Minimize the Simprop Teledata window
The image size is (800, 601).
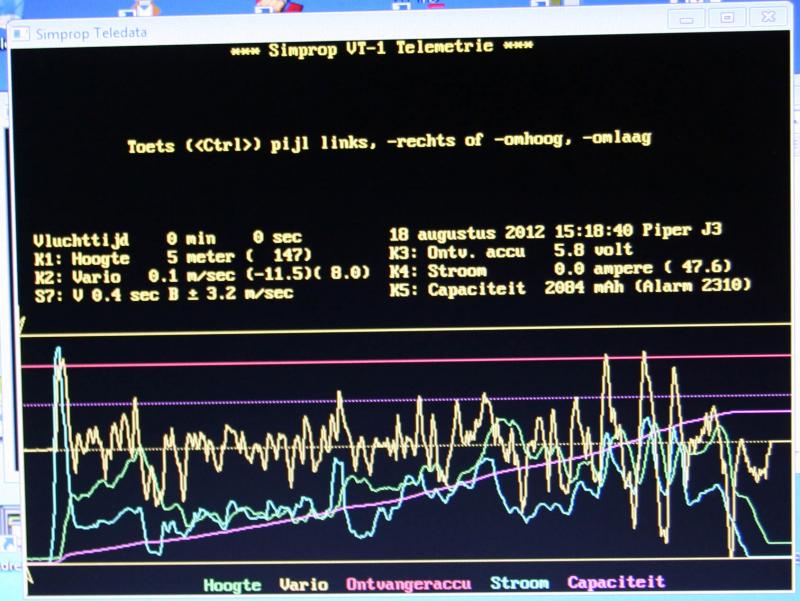pos(686,19)
